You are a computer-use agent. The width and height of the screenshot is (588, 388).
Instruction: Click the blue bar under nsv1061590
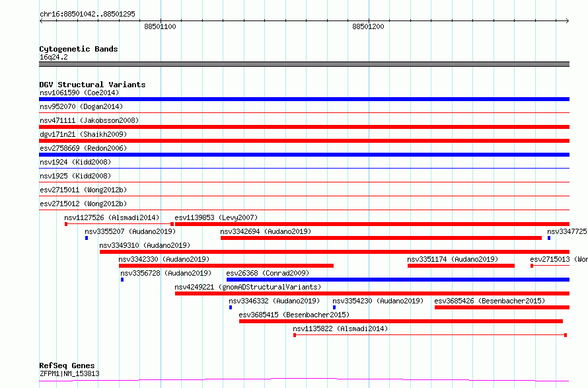pyautogui.click(x=304, y=99)
